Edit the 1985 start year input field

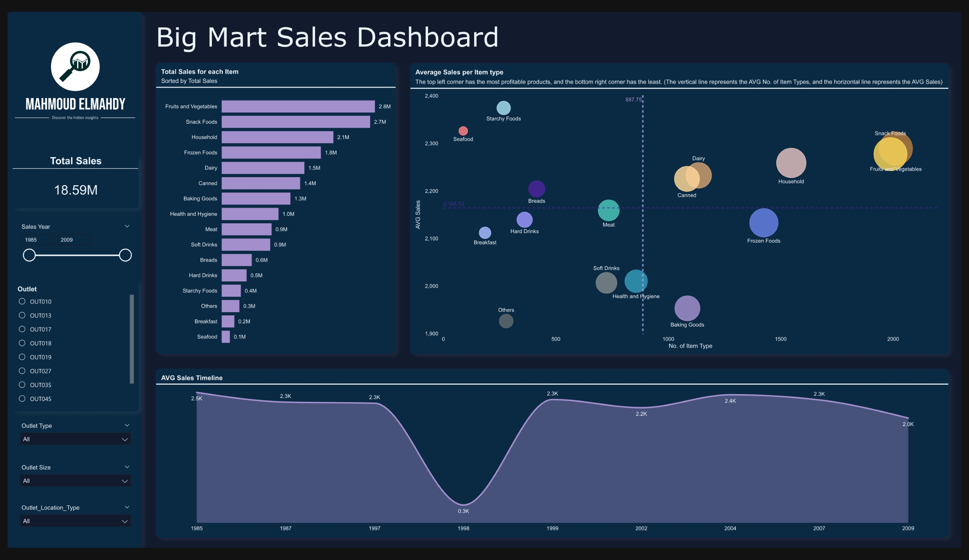(37, 239)
